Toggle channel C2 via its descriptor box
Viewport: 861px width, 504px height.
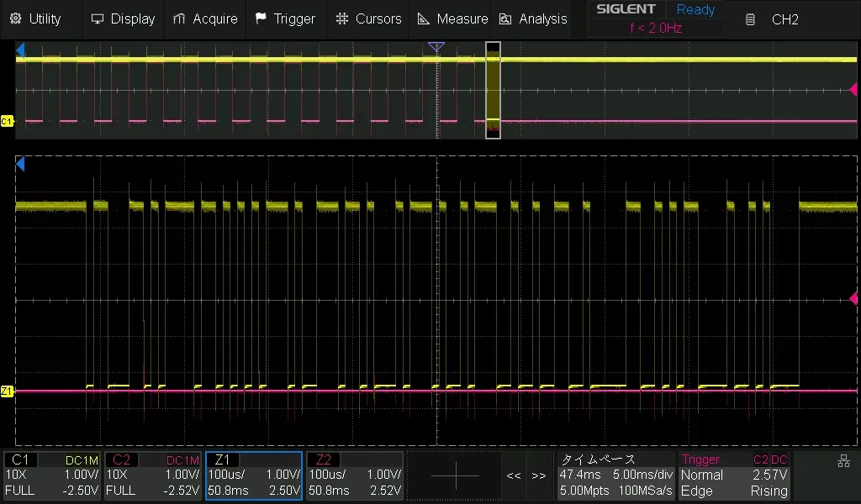(151, 475)
